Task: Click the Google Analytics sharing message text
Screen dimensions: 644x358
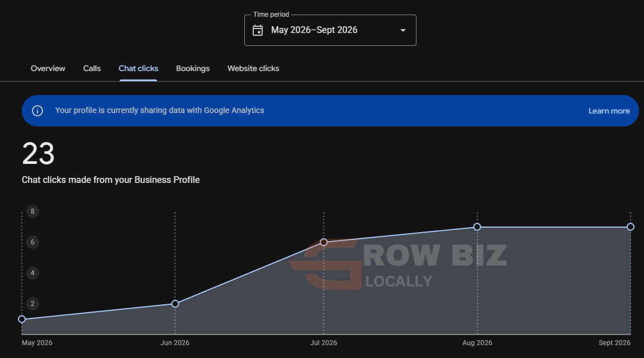Action: pyautogui.click(x=160, y=111)
